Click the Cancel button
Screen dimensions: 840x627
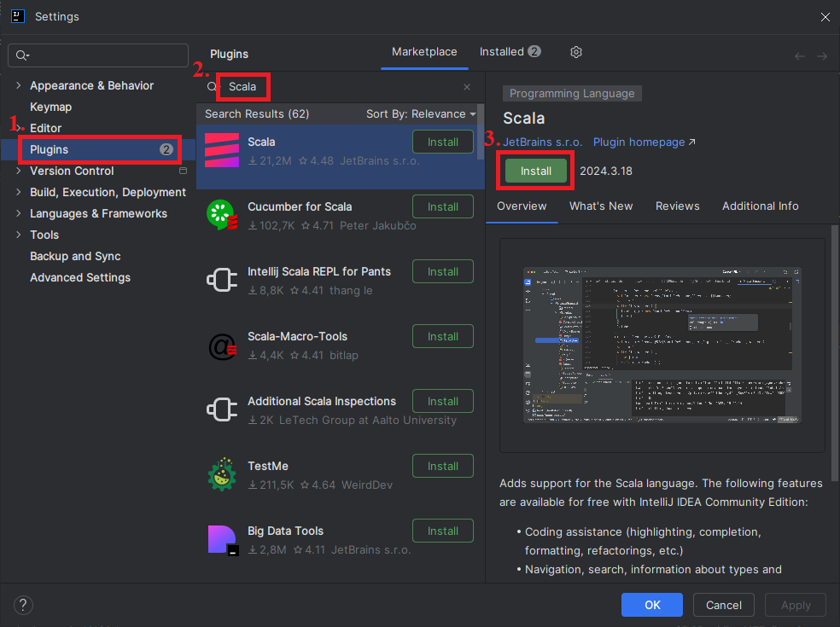coord(723,605)
